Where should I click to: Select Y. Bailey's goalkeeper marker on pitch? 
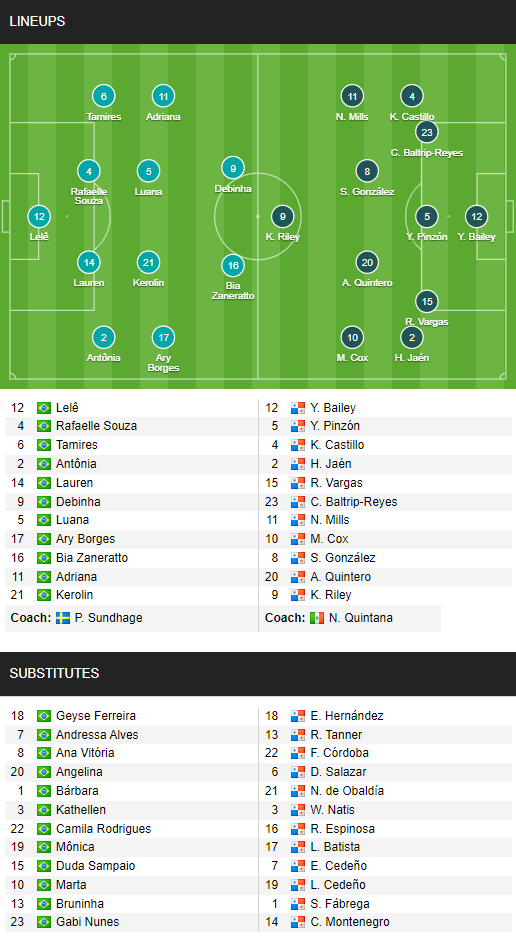(477, 217)
